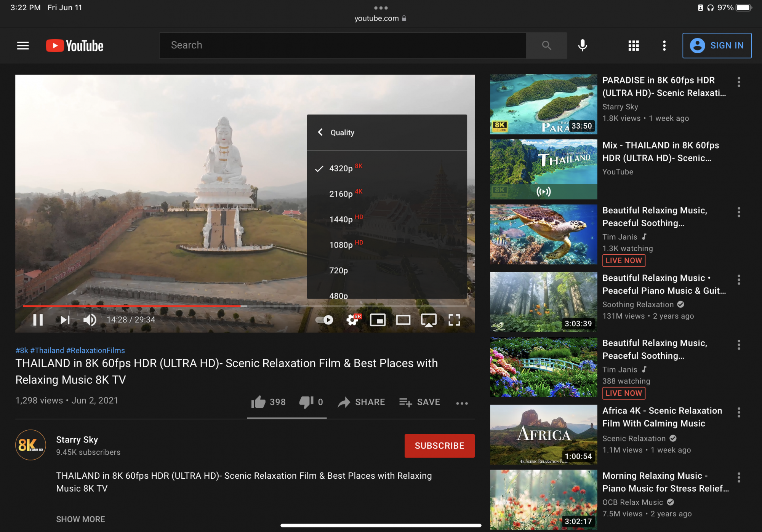The width and height of the screenshot is (762, 532).
Task: Toggle the autoplay switch
Action: (x=325, y=320)
